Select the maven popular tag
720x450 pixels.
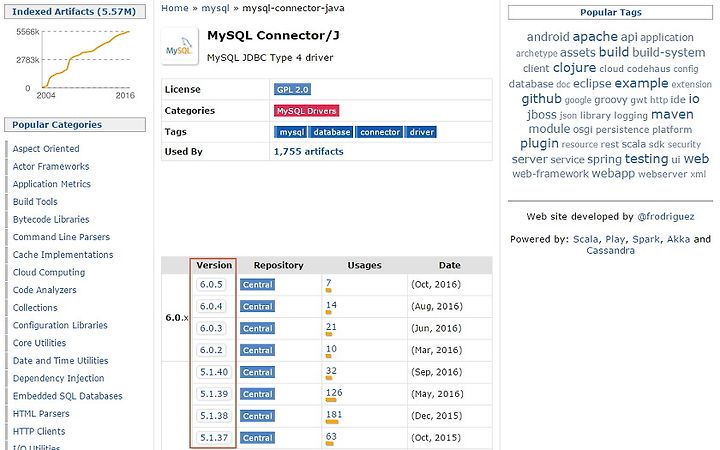(672, 115)
